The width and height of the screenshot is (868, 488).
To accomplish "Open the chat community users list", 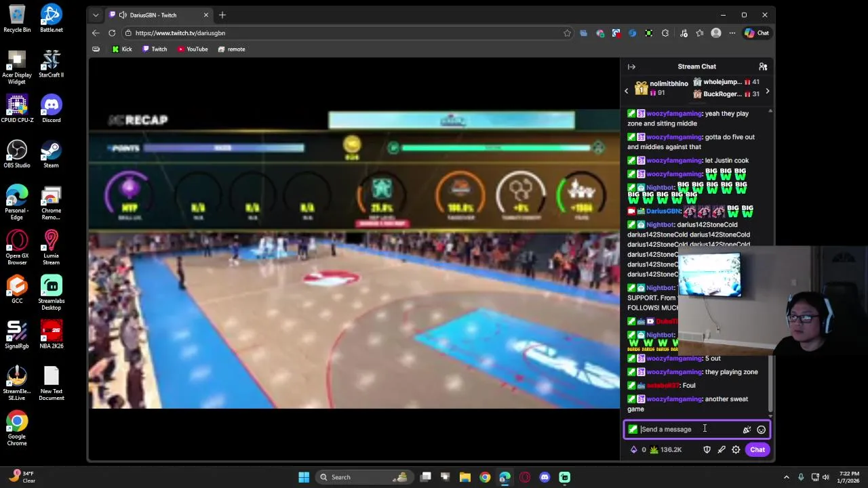I will click(763, 66).
